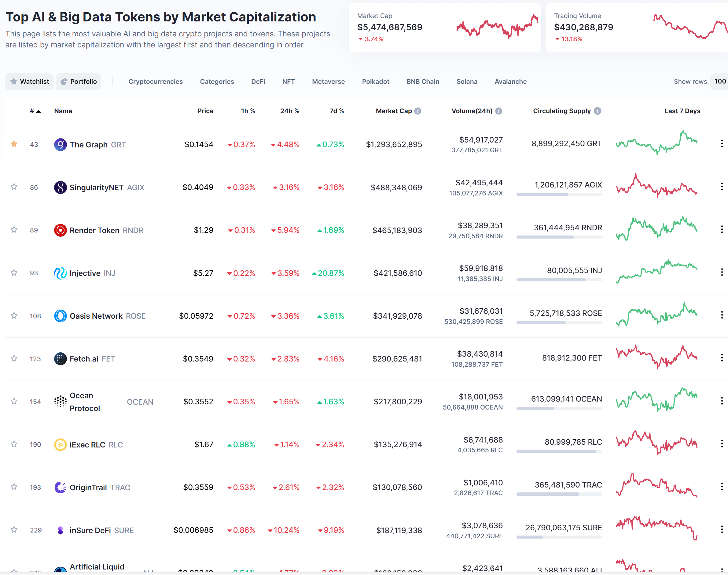This screenshot has width=728, height=575.
Task: Click the Injective coin logo
Action: (60, 273)
